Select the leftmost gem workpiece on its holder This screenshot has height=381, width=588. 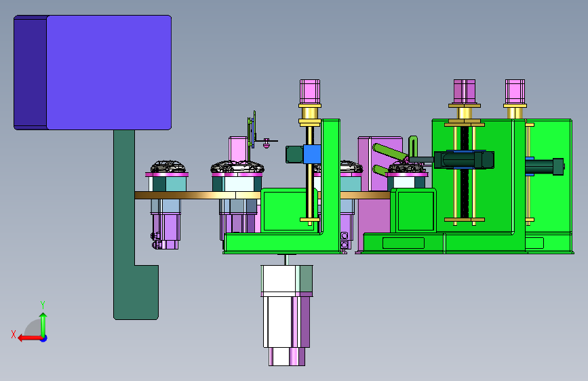[x=168, y=167]
